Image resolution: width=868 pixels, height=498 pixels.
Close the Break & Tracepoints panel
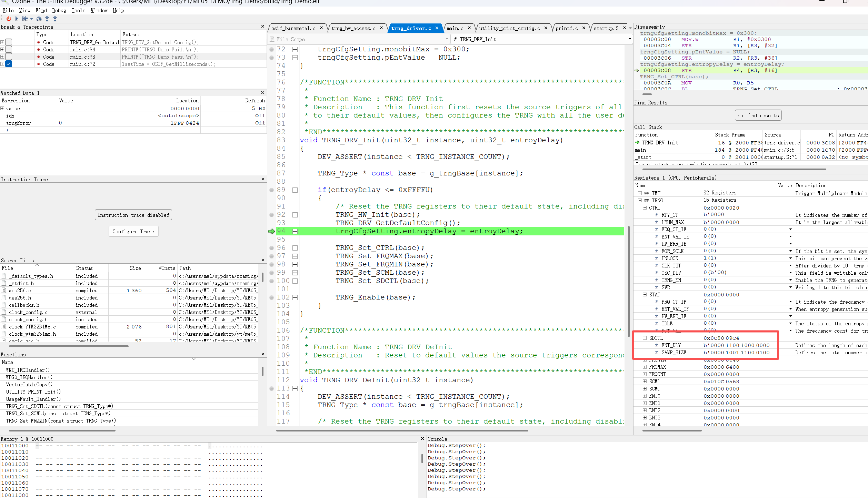tap(263, 27)
